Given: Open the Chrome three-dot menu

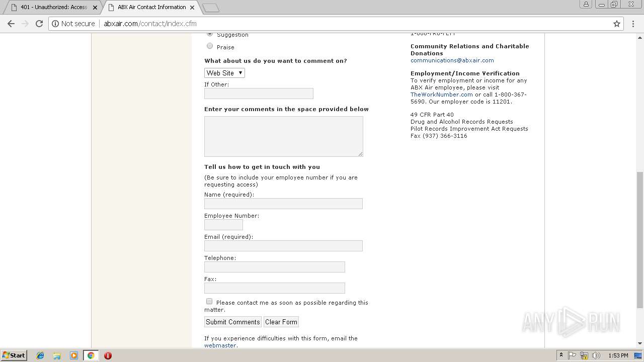Looking at the screenshot, I should point(633,24).
